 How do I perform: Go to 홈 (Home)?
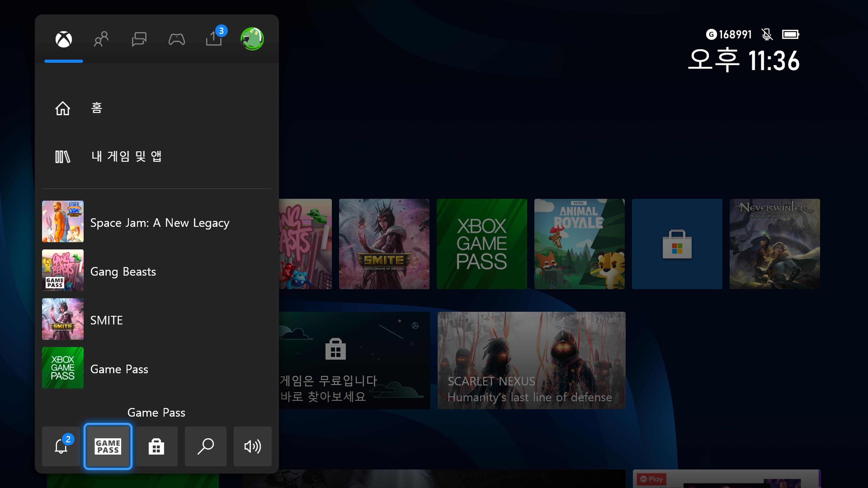157,108
